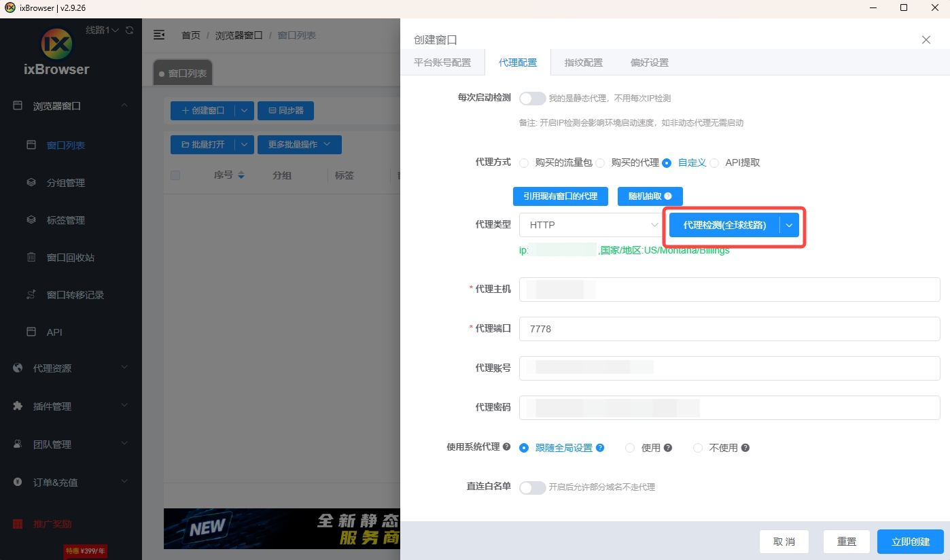Switch to 平台账号配置 tab
Image resolution: width=950 pixels, height=560 pixels.
(x=442, y=63)
